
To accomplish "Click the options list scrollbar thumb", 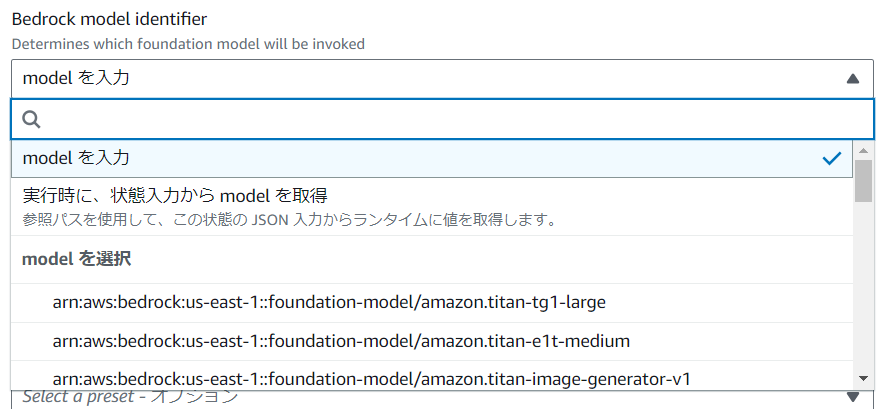I will coord(863,180).
